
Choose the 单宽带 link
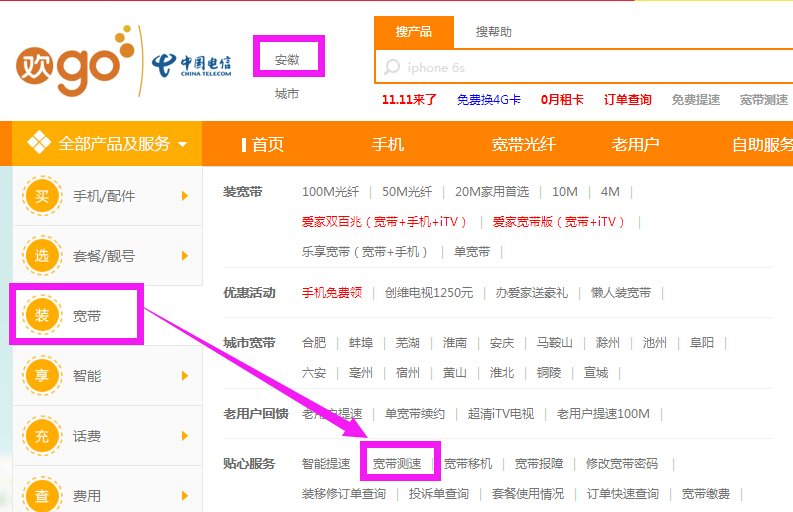472,251
